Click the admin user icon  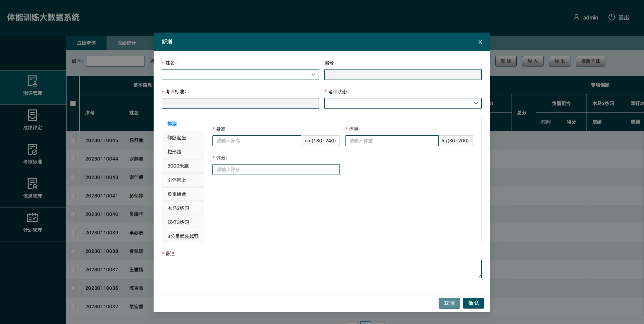(x=576, y=17)
